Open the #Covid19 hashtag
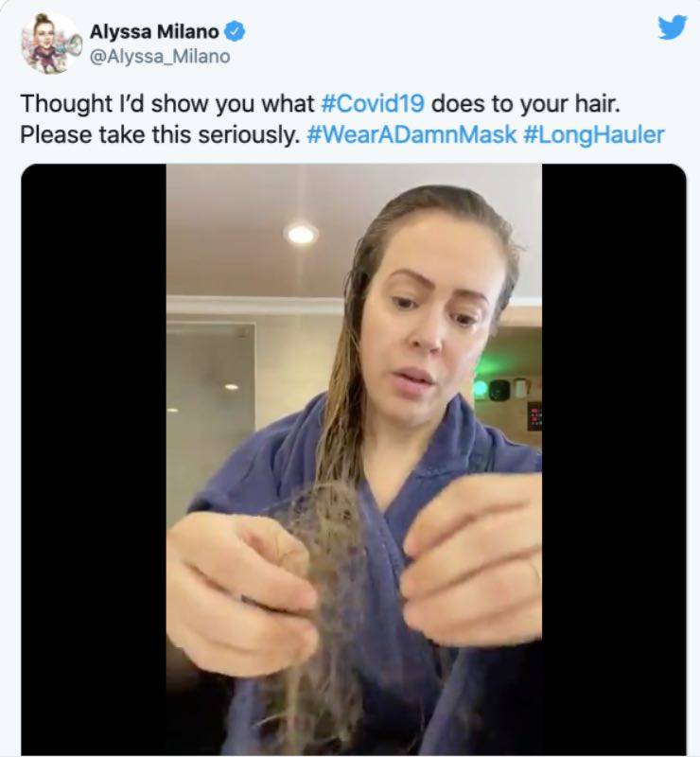The image size is (700, 757). tap(373, 103)
